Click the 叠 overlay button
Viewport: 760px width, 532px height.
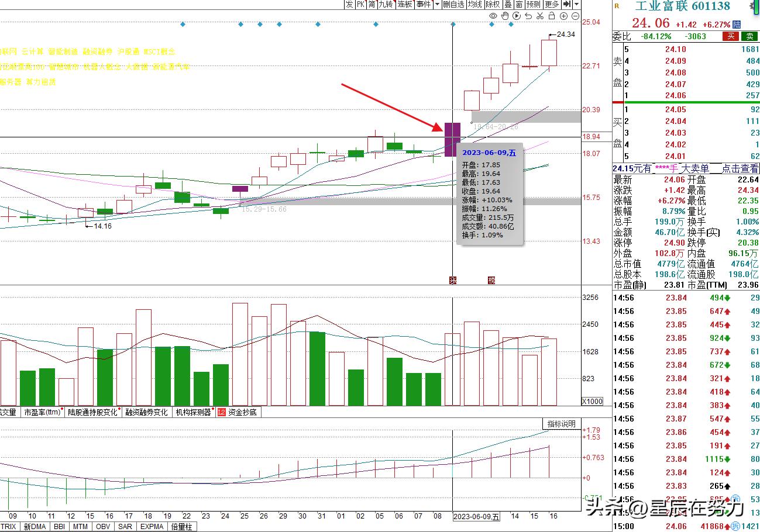click(508, 5)
